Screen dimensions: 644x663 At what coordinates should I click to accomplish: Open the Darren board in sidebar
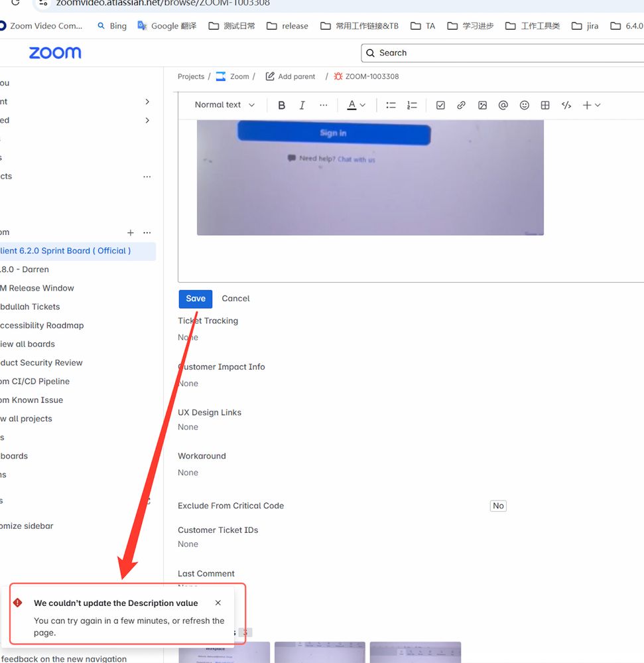pyautogui.click(x=25, y=269)
